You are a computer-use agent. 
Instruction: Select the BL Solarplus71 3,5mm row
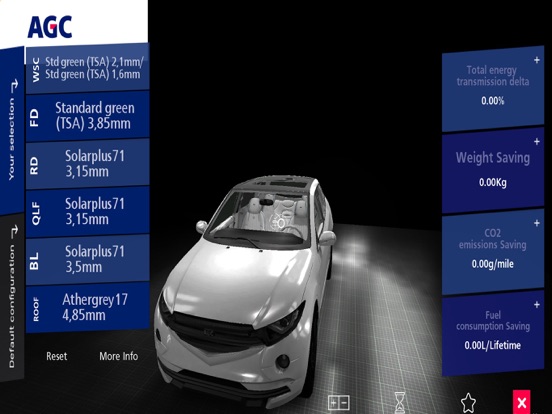coord(88,259)
